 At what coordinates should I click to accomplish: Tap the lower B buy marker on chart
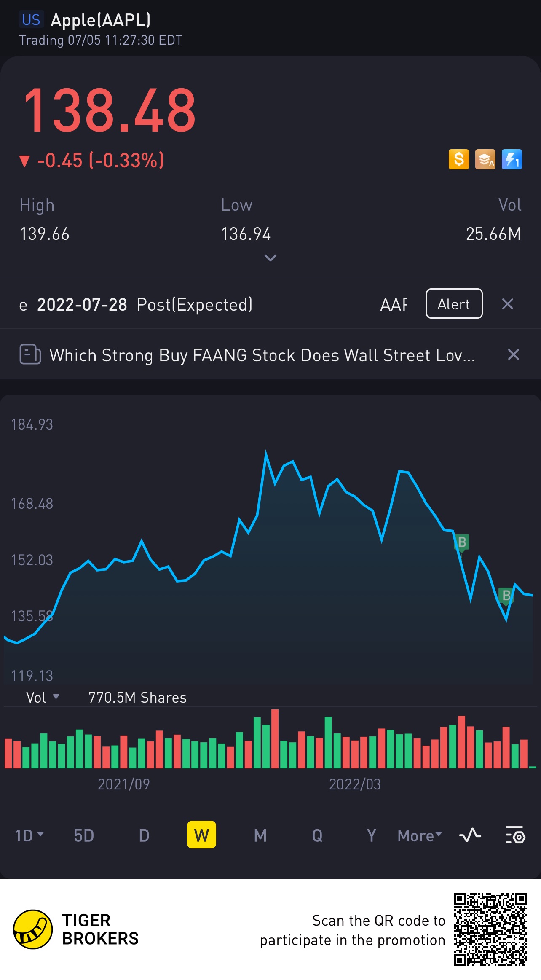coord(506,596)
